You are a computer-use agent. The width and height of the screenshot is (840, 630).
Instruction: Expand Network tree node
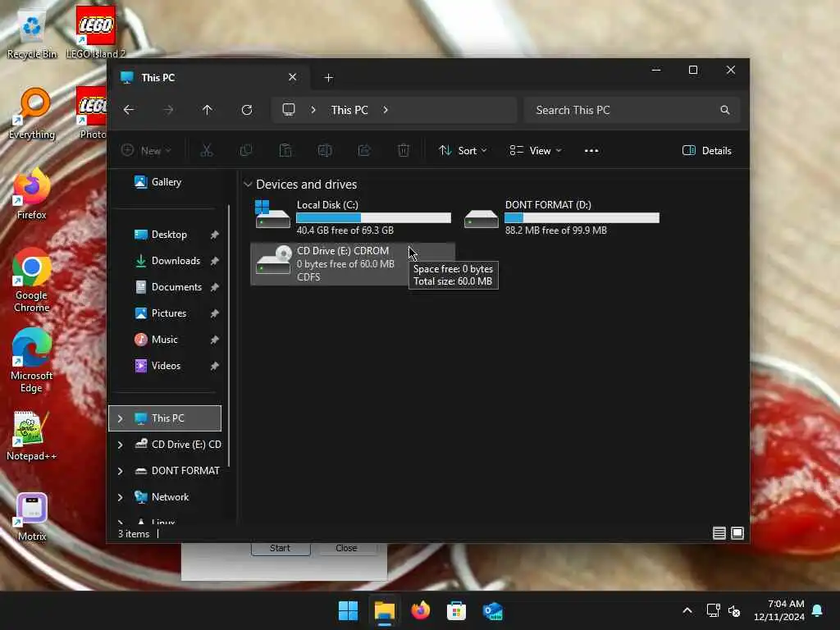120,497
